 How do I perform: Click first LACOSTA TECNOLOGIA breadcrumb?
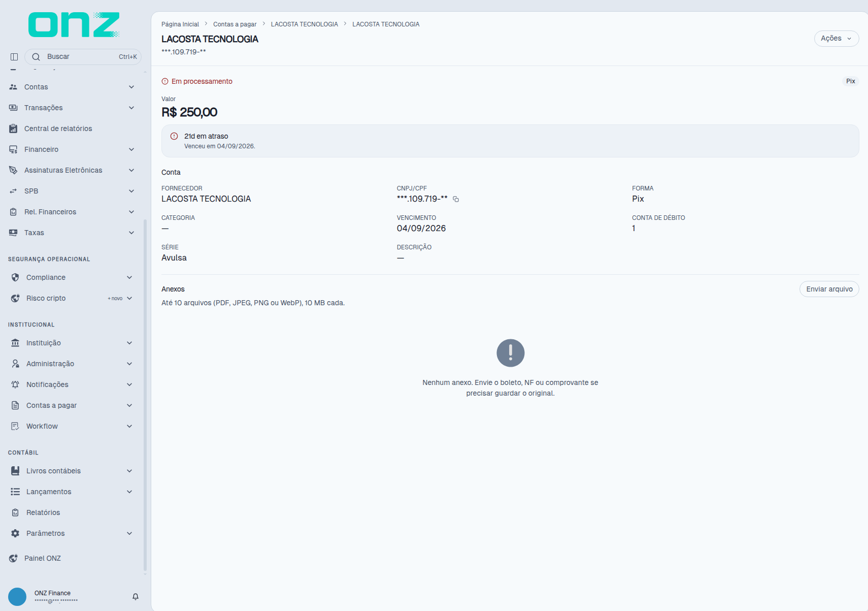[x=305, y=24]
